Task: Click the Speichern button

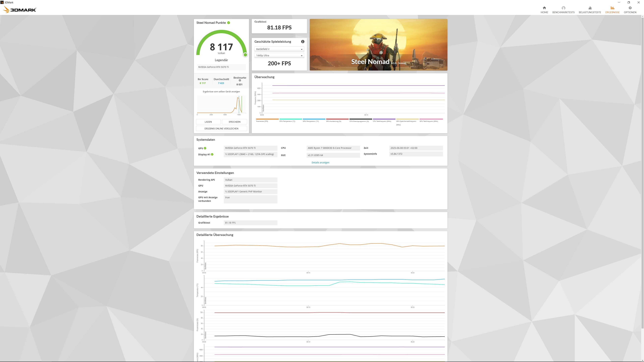Action: click(x=234, y=122)
